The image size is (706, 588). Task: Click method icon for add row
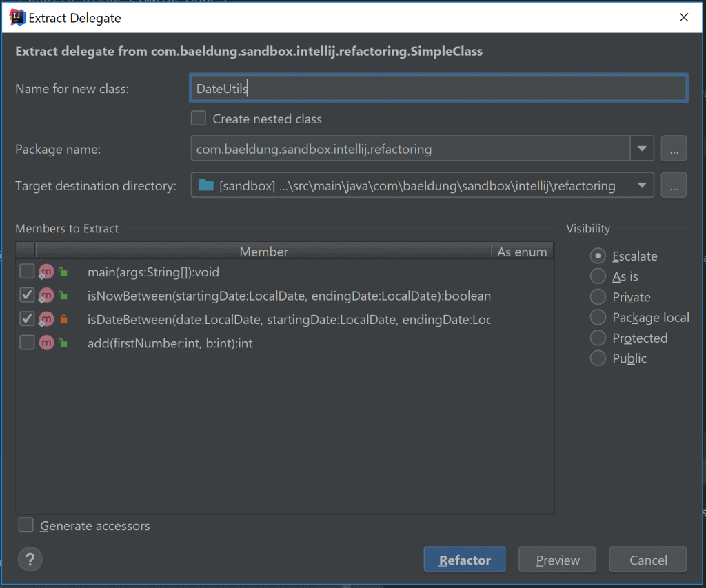tap(46, 343)
